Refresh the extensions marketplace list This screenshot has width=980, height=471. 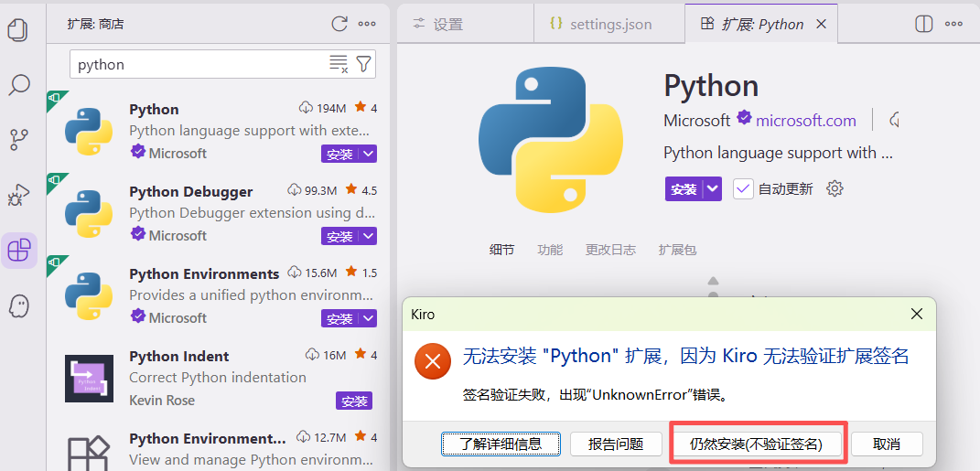[x=339, y=25]
